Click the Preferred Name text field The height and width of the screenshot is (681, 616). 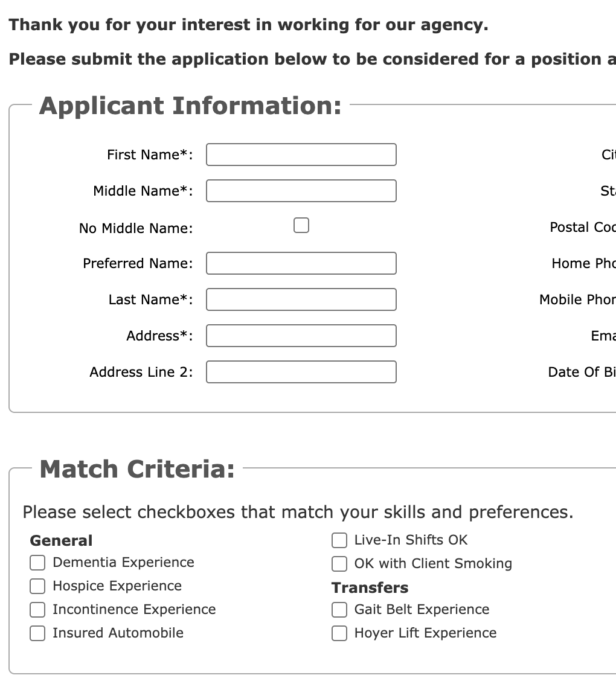pos(301,263)
